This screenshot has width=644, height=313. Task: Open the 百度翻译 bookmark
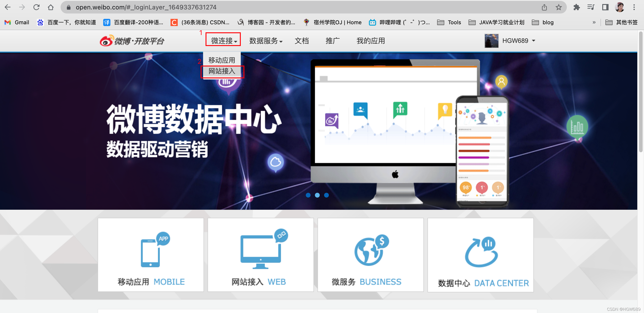(133, 22)
